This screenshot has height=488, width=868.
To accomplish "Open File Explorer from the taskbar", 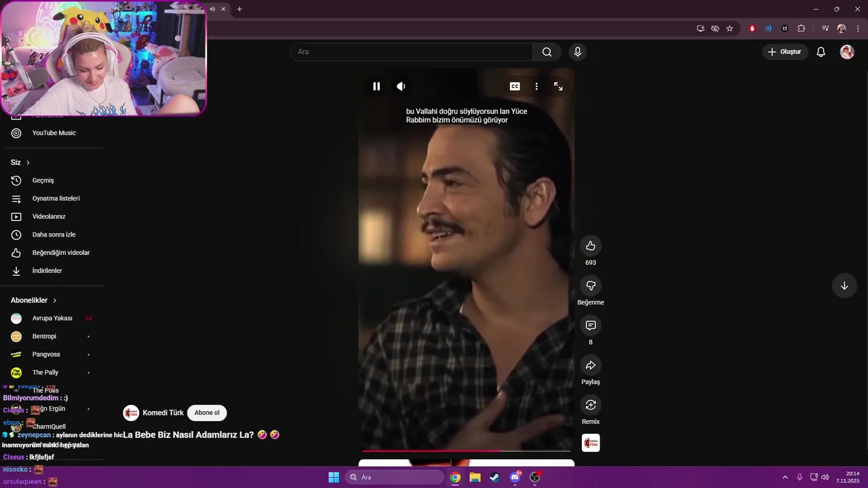I will (475, 477).
